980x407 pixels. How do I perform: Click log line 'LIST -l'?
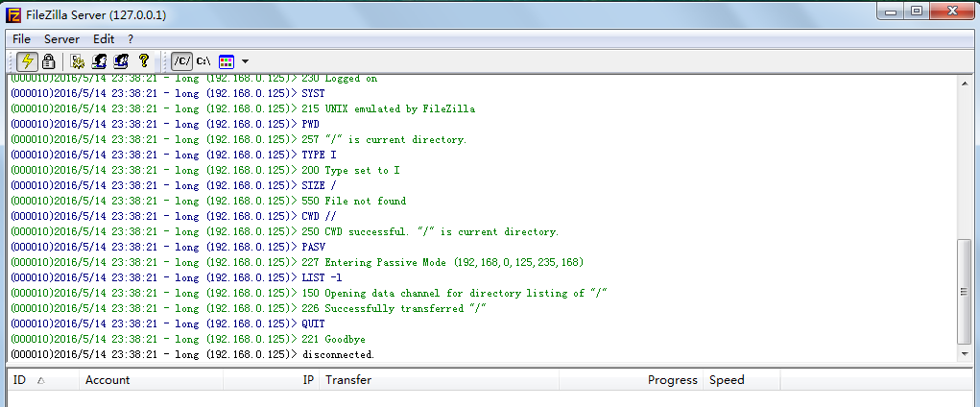tap(177, 277)
